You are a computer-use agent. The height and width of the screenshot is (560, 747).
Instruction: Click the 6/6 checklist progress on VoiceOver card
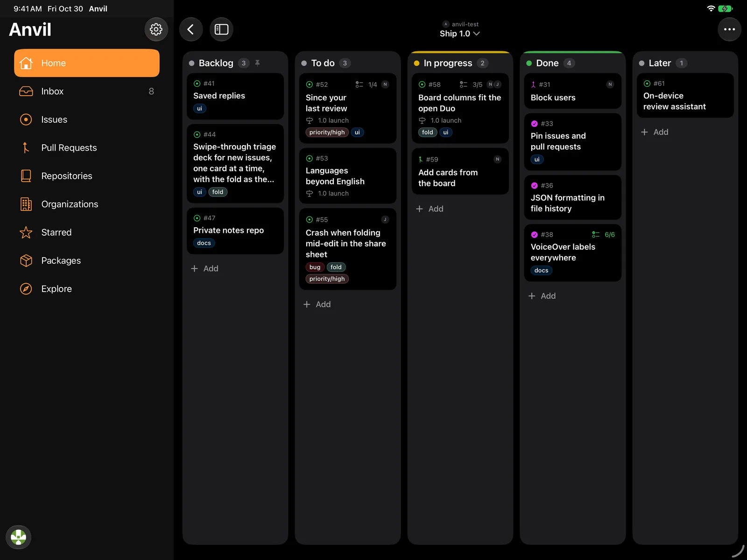[x=604, y=235]
